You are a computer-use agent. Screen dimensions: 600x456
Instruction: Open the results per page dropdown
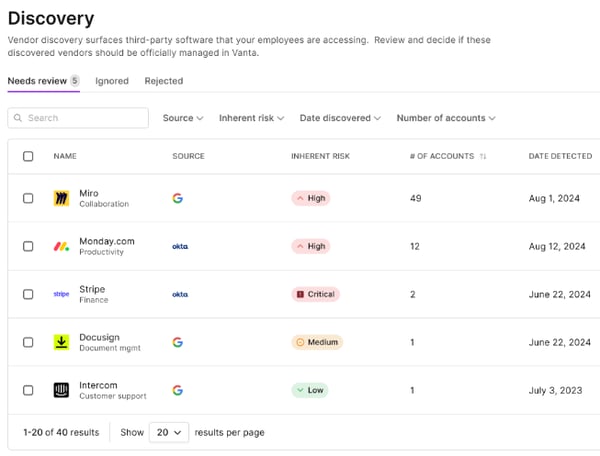point(168,432)
